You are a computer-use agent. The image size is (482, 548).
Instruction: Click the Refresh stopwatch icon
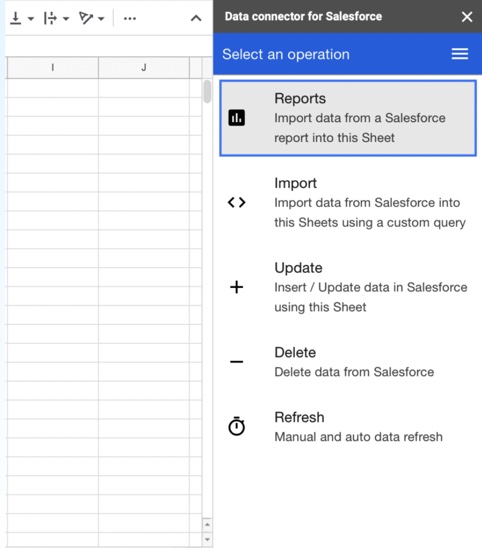click(x=237, y=426)
